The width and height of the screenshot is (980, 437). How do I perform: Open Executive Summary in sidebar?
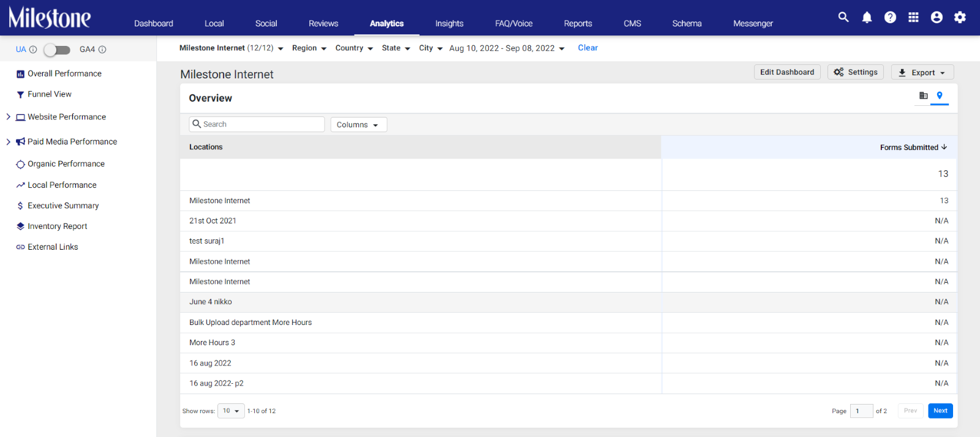pos(63,206)
